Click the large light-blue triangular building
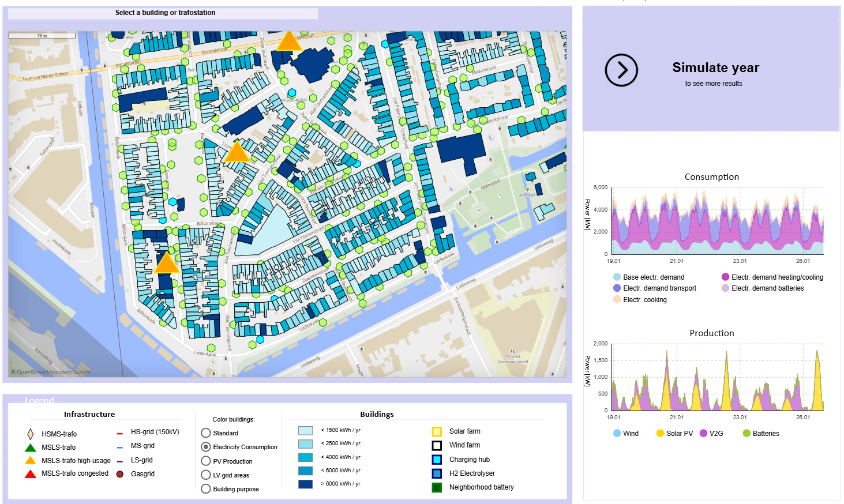This screenshot has height=504, width=844. coord(270,230)
